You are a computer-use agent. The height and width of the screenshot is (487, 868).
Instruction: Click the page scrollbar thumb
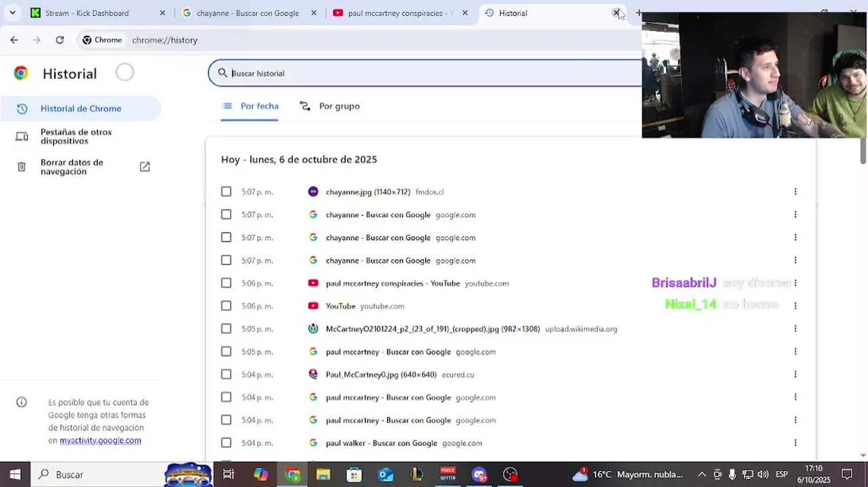tap(863, 150)
